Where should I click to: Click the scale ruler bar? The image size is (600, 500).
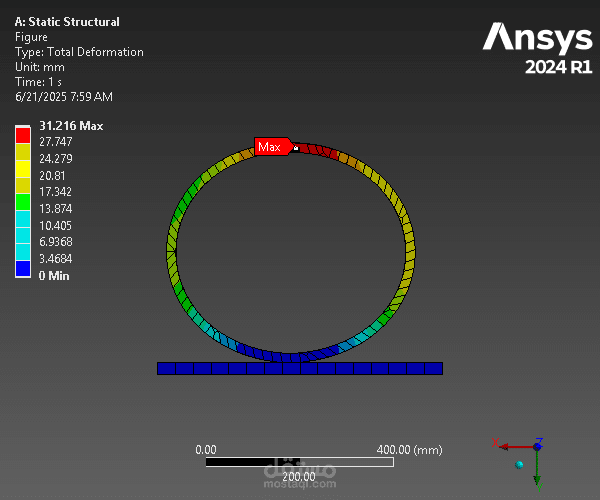tap(300, 462)
